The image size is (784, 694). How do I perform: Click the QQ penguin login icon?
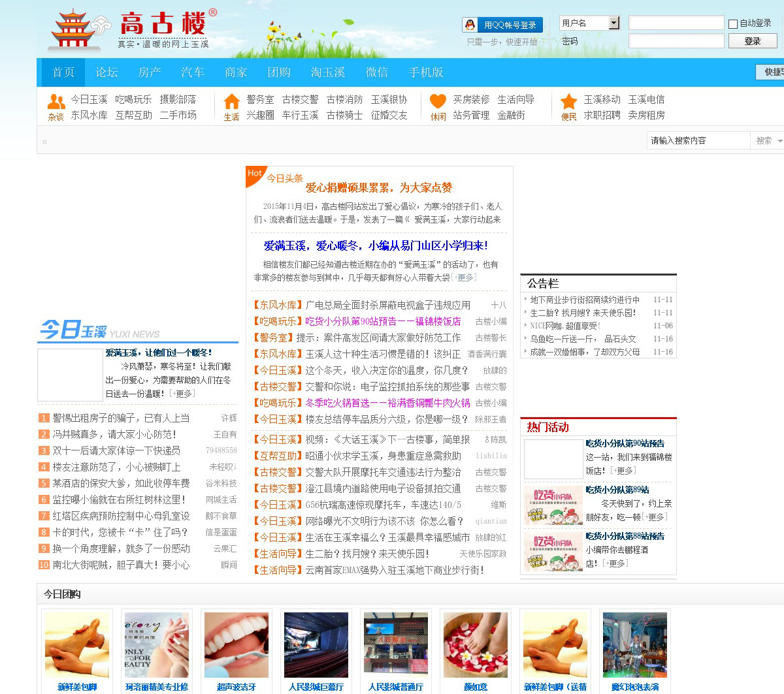click(470, 25)
